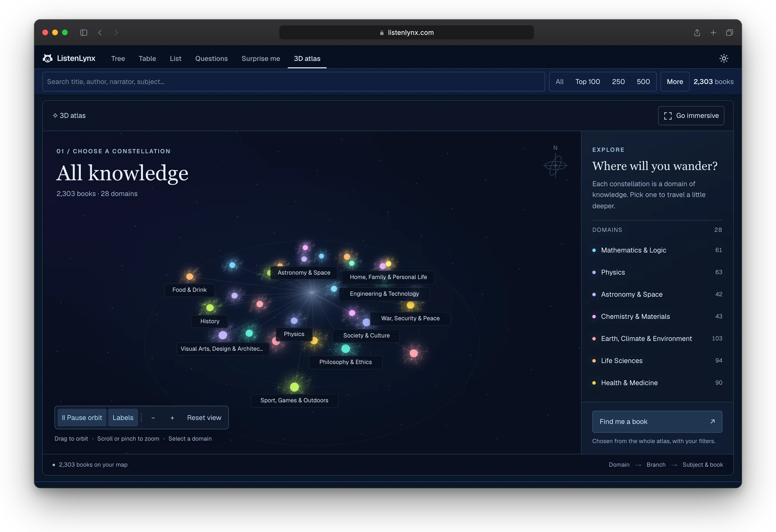Filter to top 500 books
This screenshot has height=532, width=776.
coord(643,81)
